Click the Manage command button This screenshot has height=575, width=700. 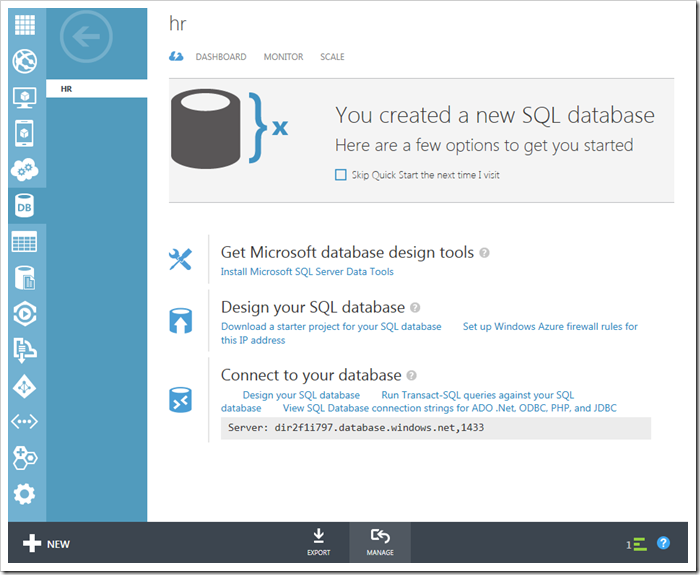tap(380, 542)
